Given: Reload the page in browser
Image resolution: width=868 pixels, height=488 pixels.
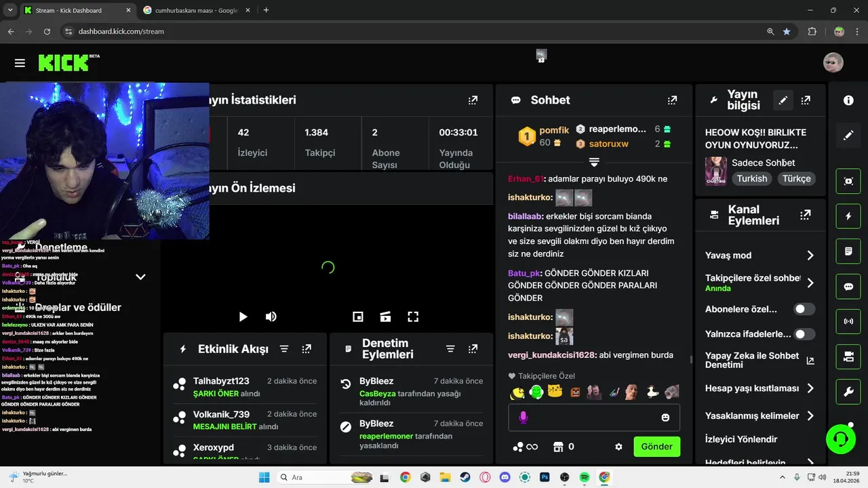Looking at the screenshot, I should click(47, 31).
